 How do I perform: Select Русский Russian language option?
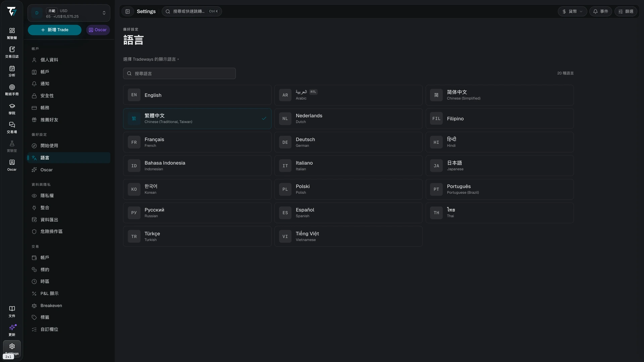click(x=197, y=213)
